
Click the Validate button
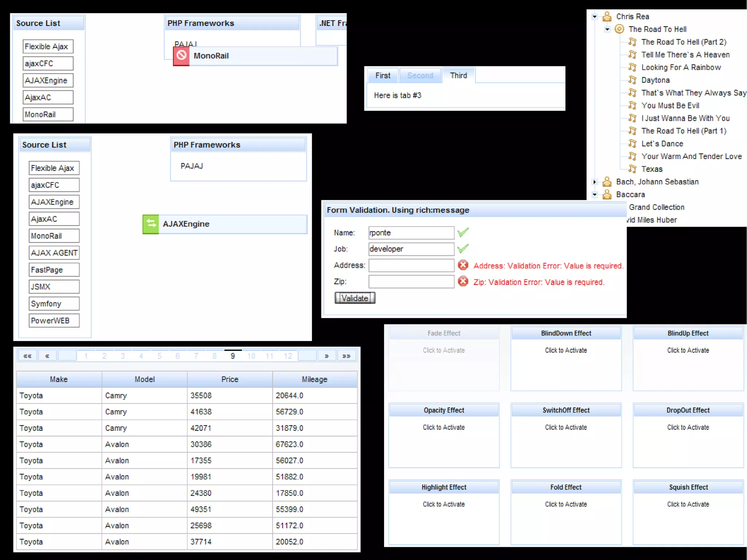click(355, 298)
